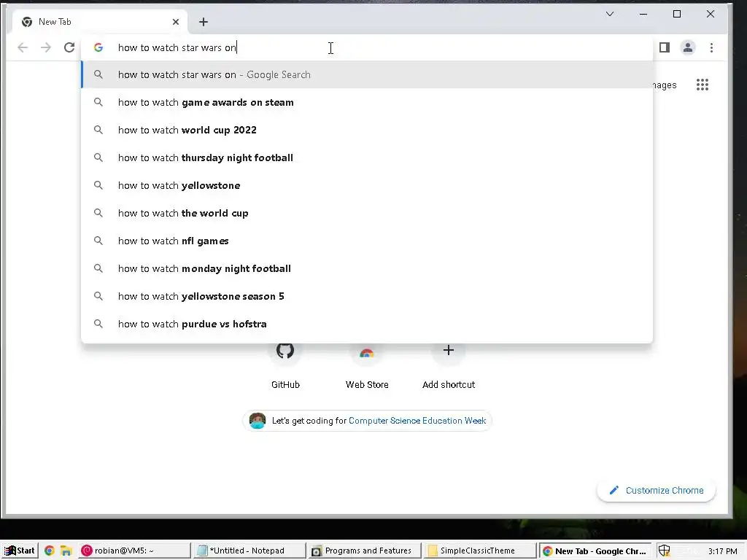Image resolution: width=747 pixels, height=560 pixels.
Task: Open the profile avatar menu
Action: [x=688, y=47]
